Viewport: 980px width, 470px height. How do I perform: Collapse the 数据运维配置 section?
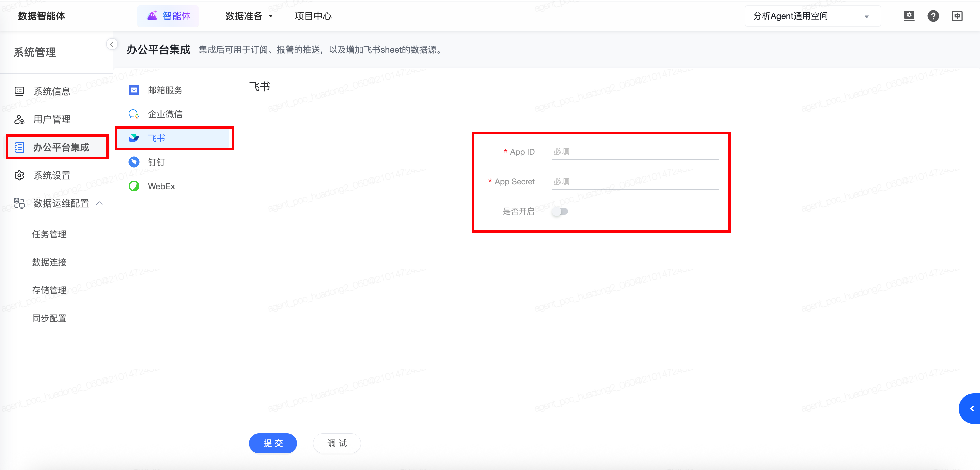pos(100,203)
